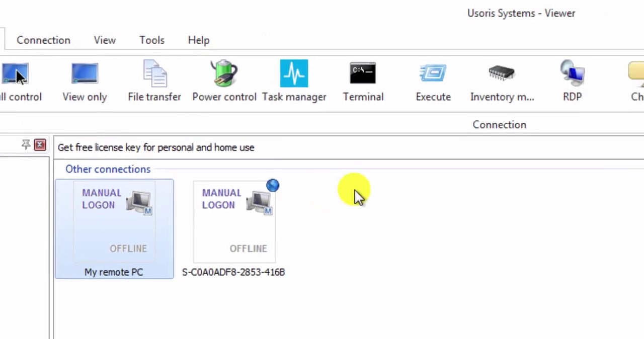
Task: Click the My remote PC name label
Action: pos(114,272)
